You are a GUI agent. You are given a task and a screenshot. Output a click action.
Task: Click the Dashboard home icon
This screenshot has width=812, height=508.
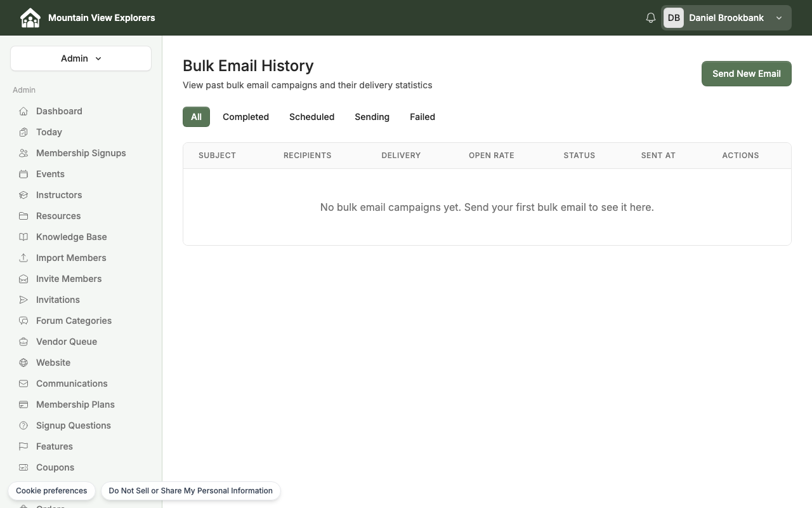[23, 111]
